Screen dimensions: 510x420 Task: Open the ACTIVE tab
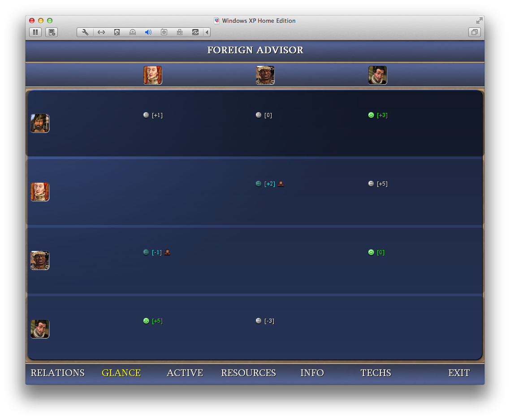[185, 373]
